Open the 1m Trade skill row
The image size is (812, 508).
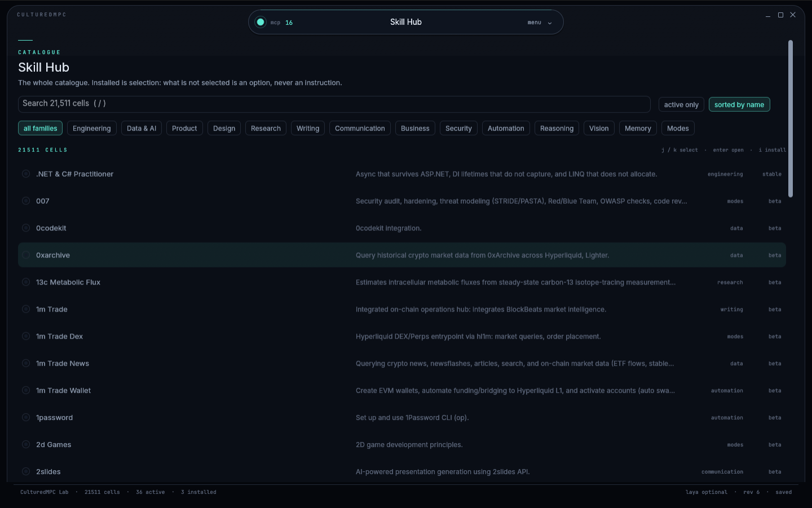tap(402, 309)
